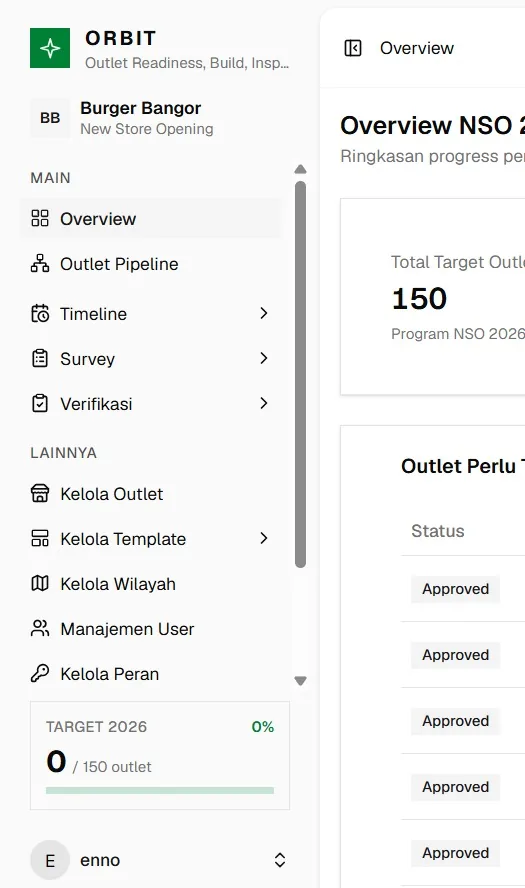Viewport: 525px width, 888px height.
Task: Expand the Kelola Template chevron
Action: (263, 538)
